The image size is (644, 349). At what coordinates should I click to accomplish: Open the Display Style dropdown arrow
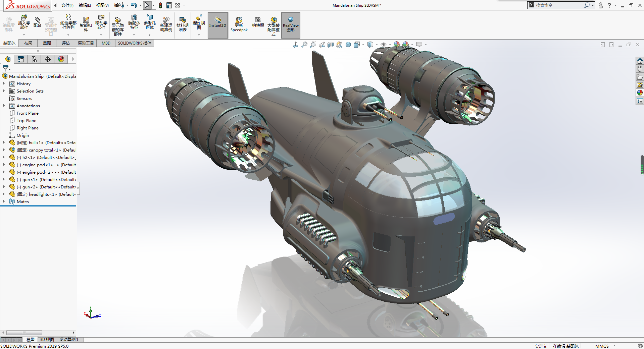(377, 45)
